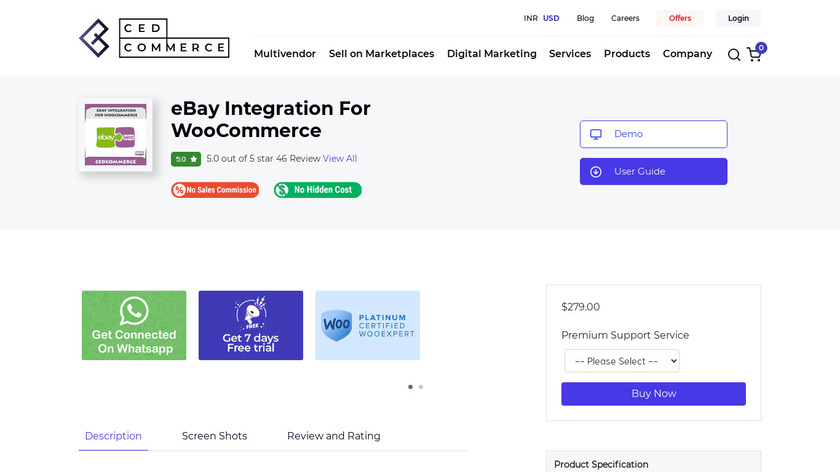The image size is (840, 472).
Task: Click the No Hidden Cost badge
Action: 318,190
